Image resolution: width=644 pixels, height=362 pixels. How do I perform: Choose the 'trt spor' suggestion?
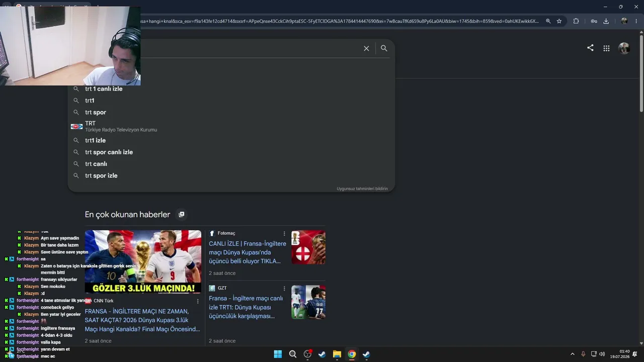[231, 112]
